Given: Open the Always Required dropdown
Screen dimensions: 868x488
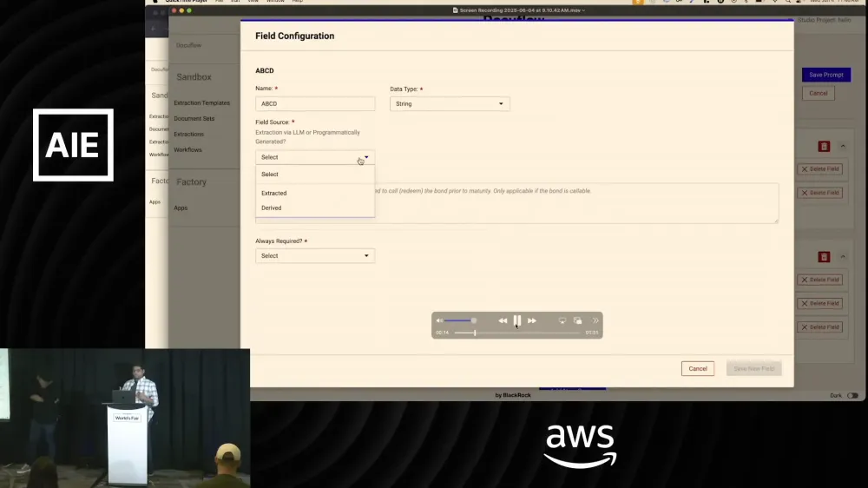Looking at the screenshot, I should 315,256.
